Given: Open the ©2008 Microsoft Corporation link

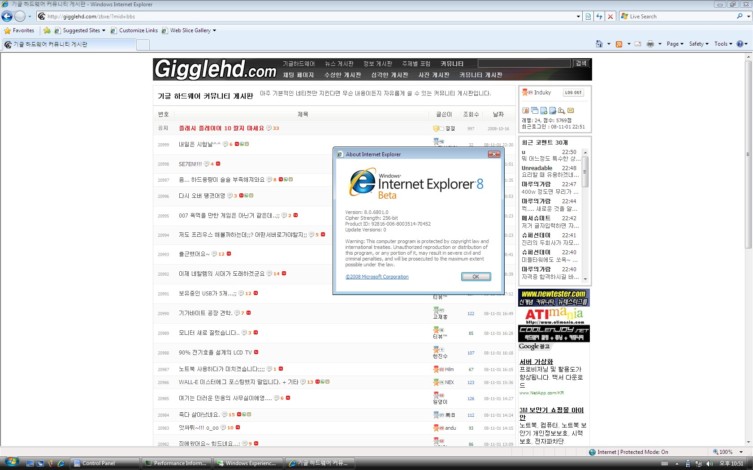Looking at the screenshot, I should (377, 277).
